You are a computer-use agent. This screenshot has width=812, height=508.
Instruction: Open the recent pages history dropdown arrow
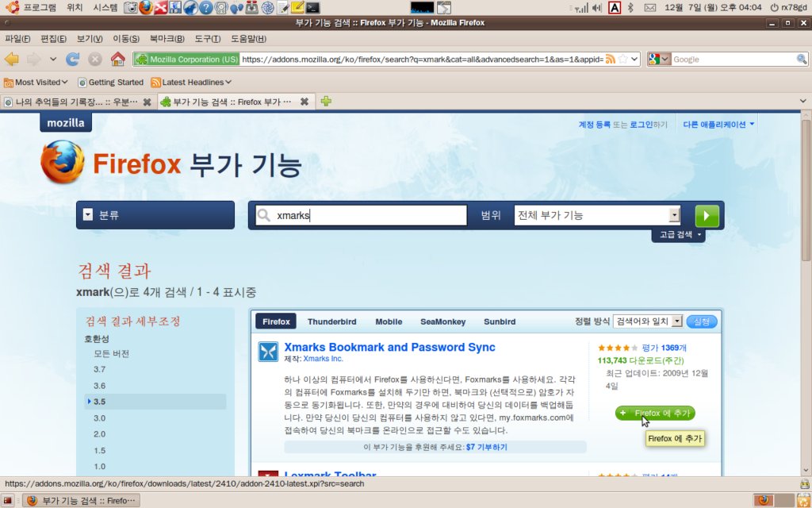tap(53, 59)
